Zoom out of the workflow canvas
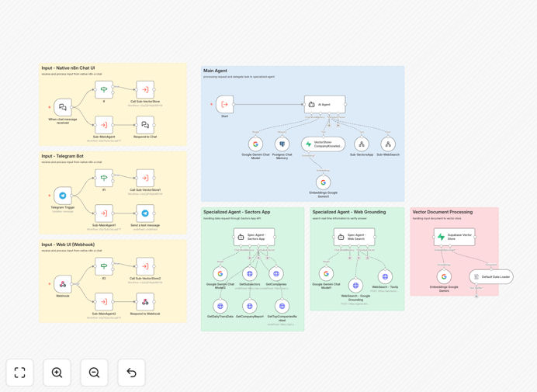This screenshot has width=537, height=392. (94, 373)
